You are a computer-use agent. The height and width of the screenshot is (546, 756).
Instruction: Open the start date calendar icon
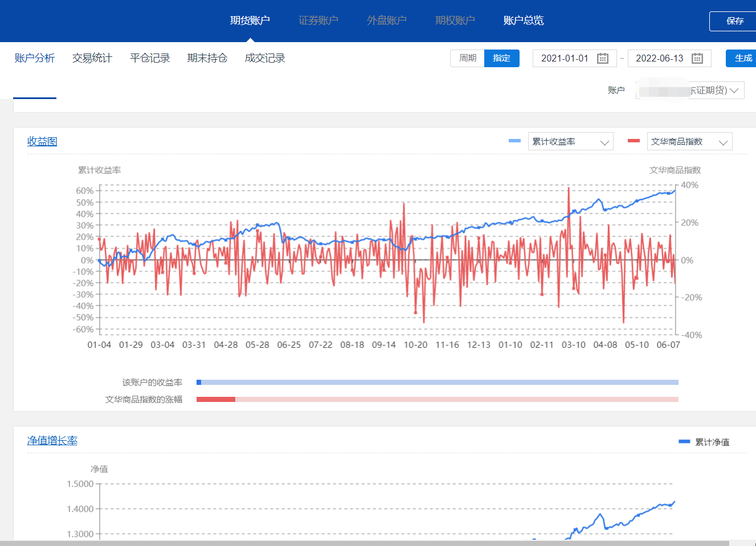pos(603,58)
